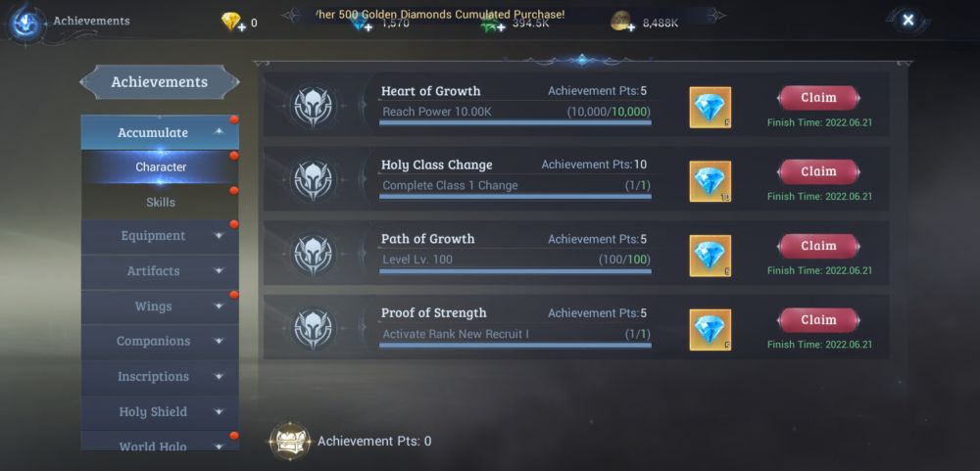Screen dimensions: 980x471
Task: Open the achievement points treasure chest icon
Action: click(x=289, y=441)
